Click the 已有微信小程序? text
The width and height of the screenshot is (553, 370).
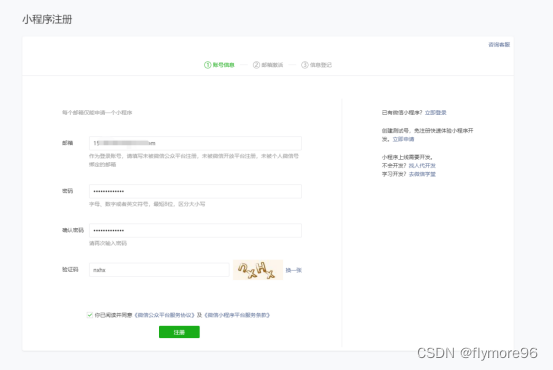pos(402,113)
